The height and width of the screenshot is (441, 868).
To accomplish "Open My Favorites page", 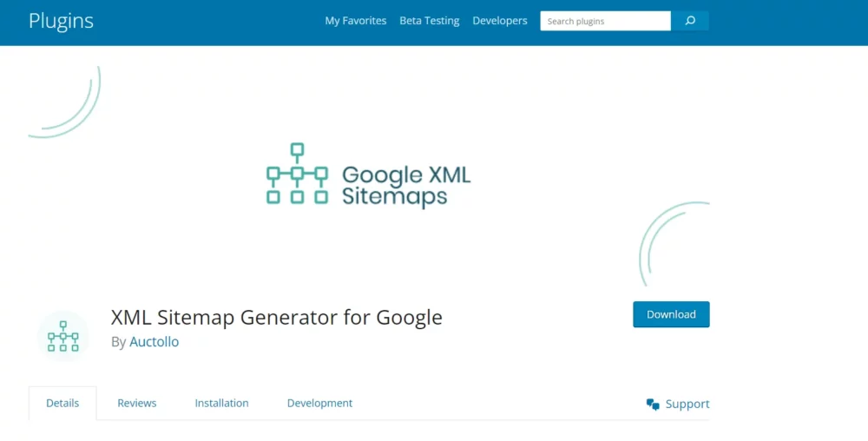I will click(x=355, y=21).
